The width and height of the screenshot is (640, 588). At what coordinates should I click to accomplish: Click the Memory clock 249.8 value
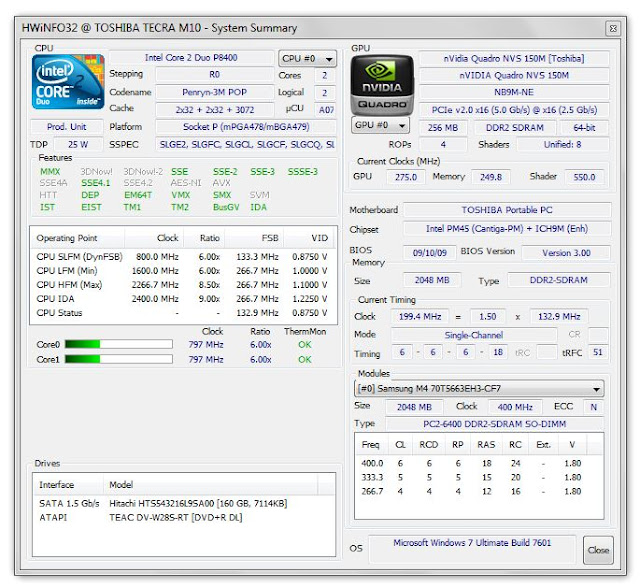tap(491, 177)
